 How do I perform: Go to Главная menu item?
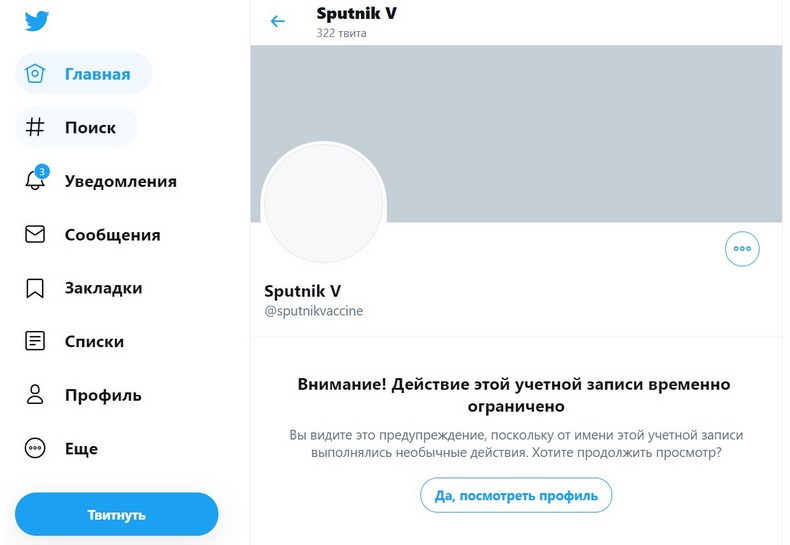coord(97,74)
